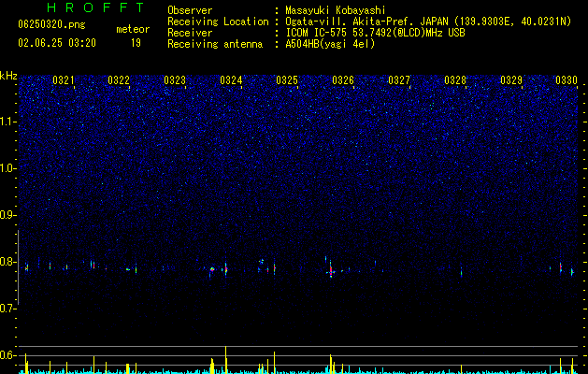Click the 0328 time marker
The image size is (588, 374).
click(455, 80)
